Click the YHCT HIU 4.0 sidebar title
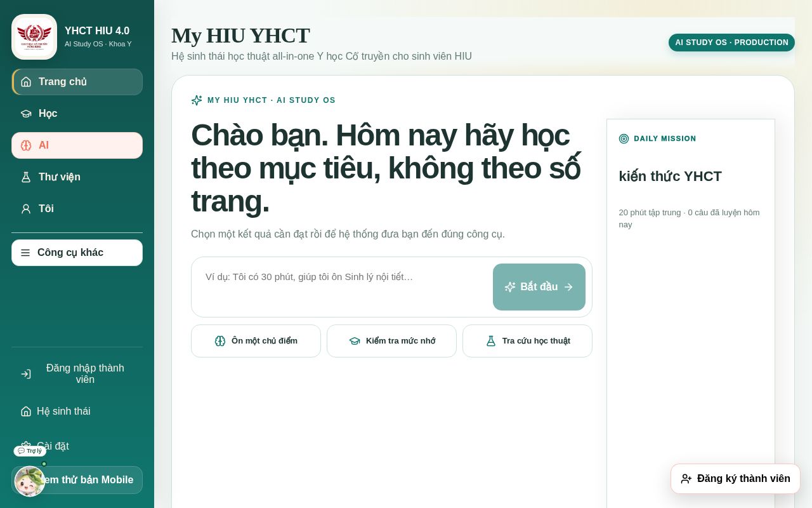 click(97, 30)
